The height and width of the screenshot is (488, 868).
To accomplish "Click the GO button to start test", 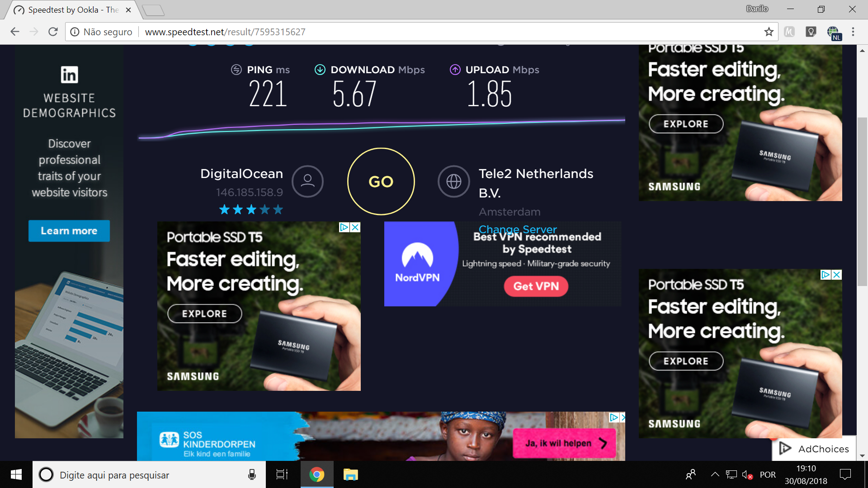I will [x=381, y=182].
